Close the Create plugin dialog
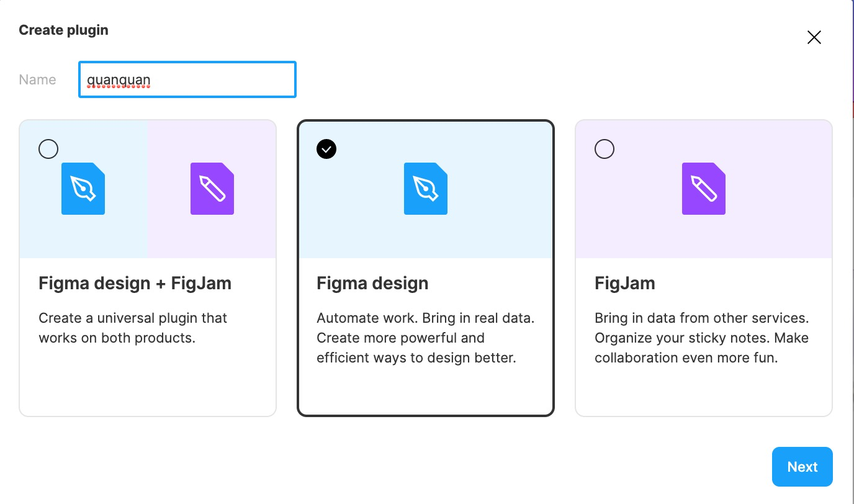Image resolution: width=854 pixels, height=504 pixels. pos(814,38)
